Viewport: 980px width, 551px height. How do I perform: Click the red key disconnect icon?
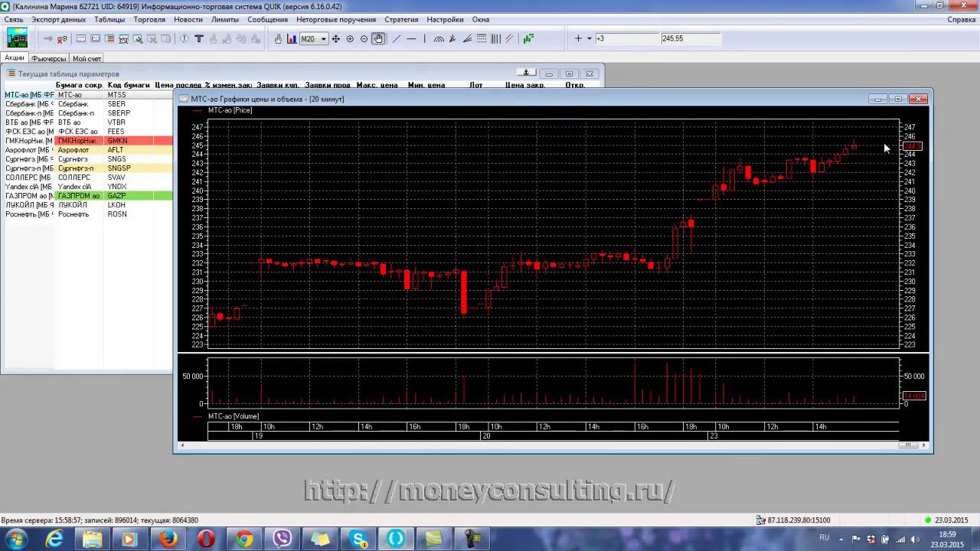click(x=62, y=39)
